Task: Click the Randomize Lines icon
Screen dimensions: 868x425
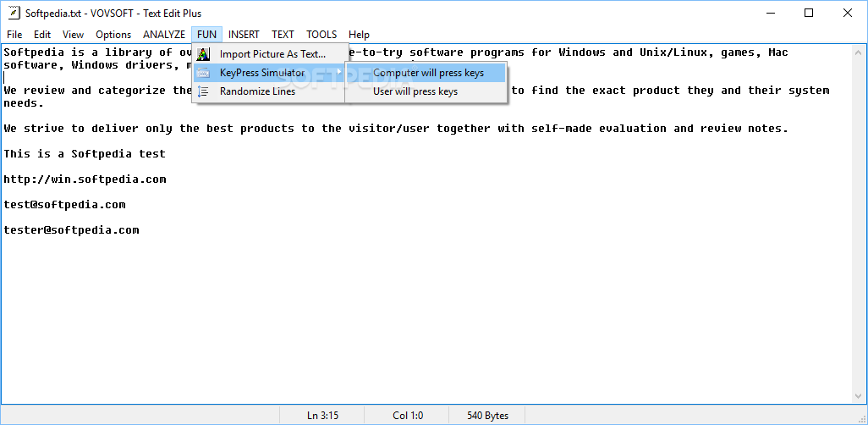Action: pyautogui.click(x=203, y=91)
